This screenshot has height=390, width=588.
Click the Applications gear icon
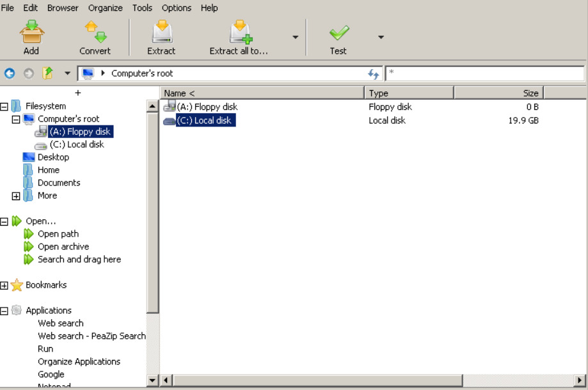click(17, 310)
